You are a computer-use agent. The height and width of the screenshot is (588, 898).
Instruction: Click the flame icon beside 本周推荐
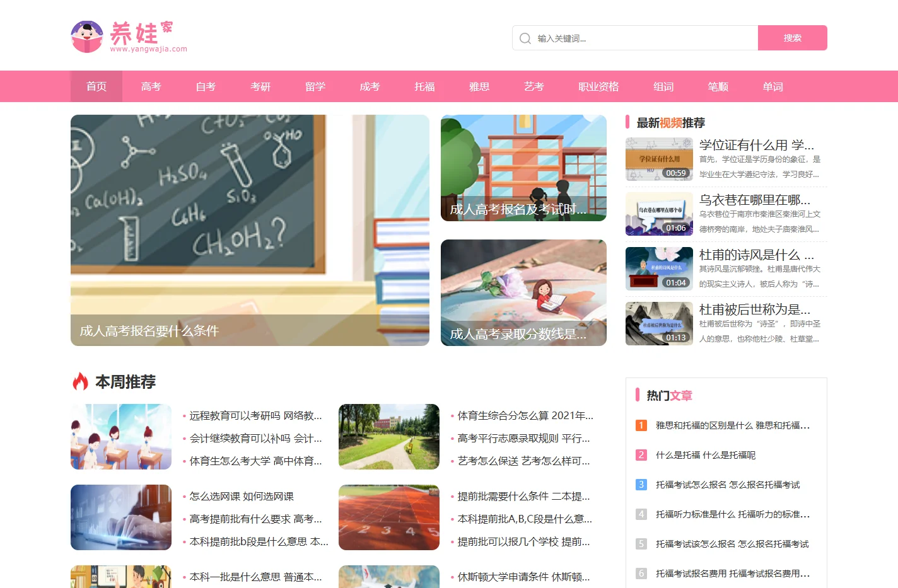(80, 381)
